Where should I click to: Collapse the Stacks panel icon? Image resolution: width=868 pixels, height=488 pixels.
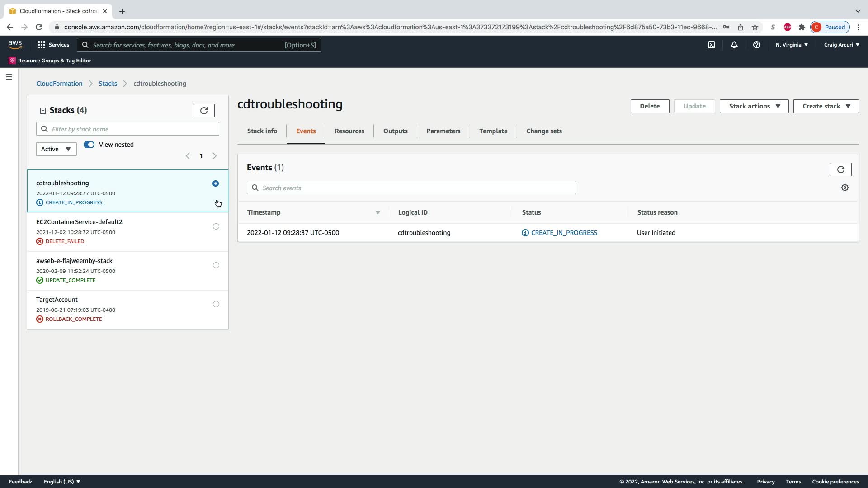tap(43, 111)
